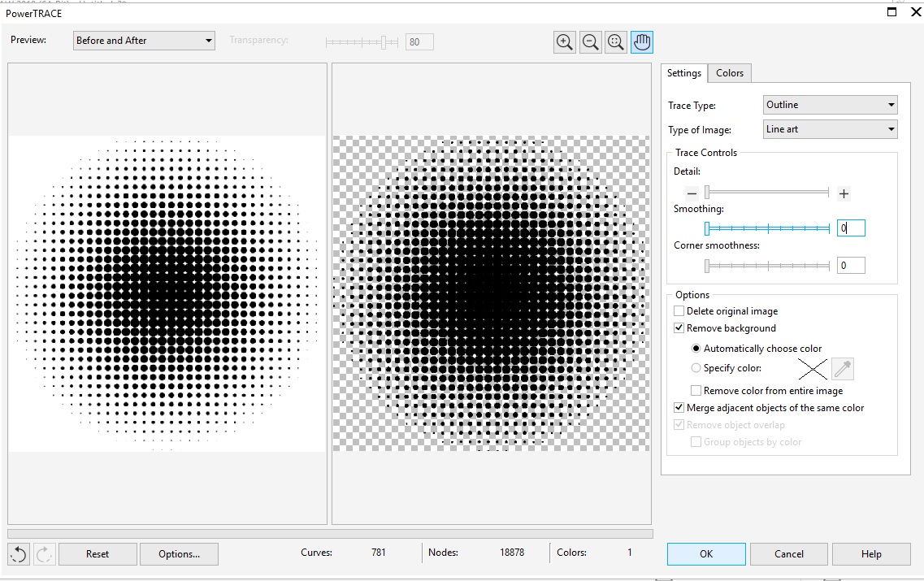Open the Preview mode dropdown
The width and height of the screenshot is (924, 581).
[143, 40]
